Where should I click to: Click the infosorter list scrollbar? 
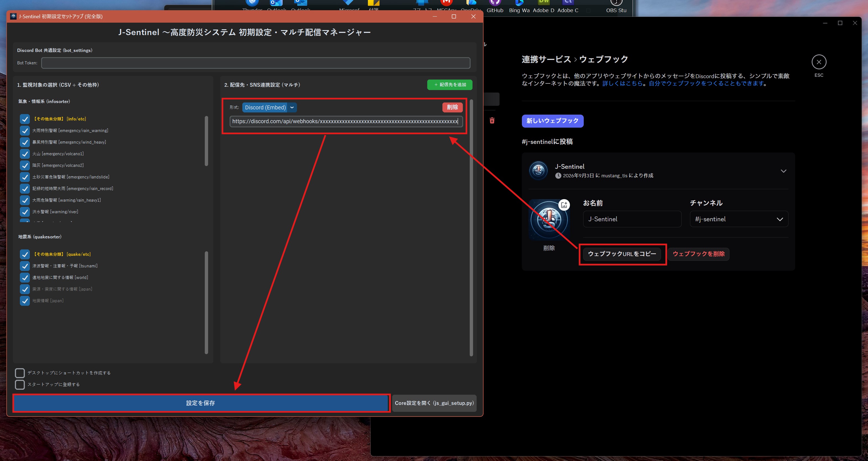[x=206, y=141]
